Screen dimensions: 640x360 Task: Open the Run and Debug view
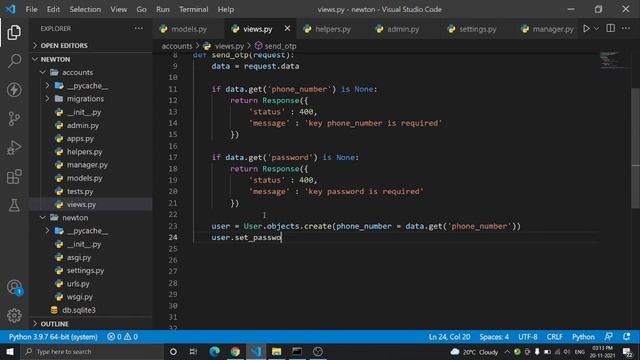click(x=14, y=147)
